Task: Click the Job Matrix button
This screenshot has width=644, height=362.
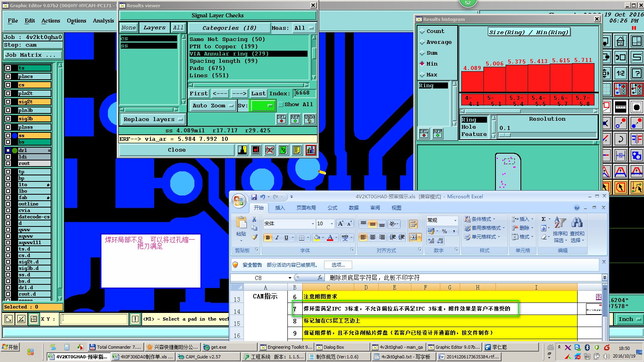Action: point(33,55)
